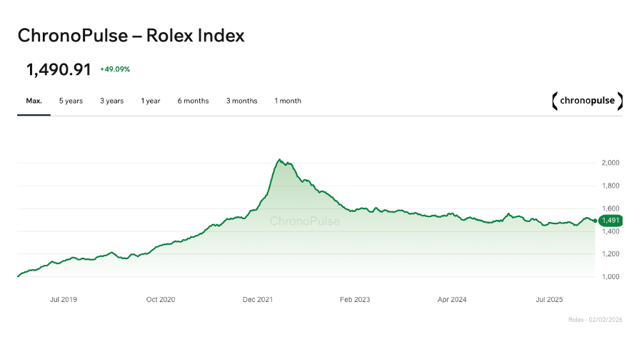The width and height of the screenshot is (644, 337).
Task: Choose the 3 months range
Action: point(241,101)
